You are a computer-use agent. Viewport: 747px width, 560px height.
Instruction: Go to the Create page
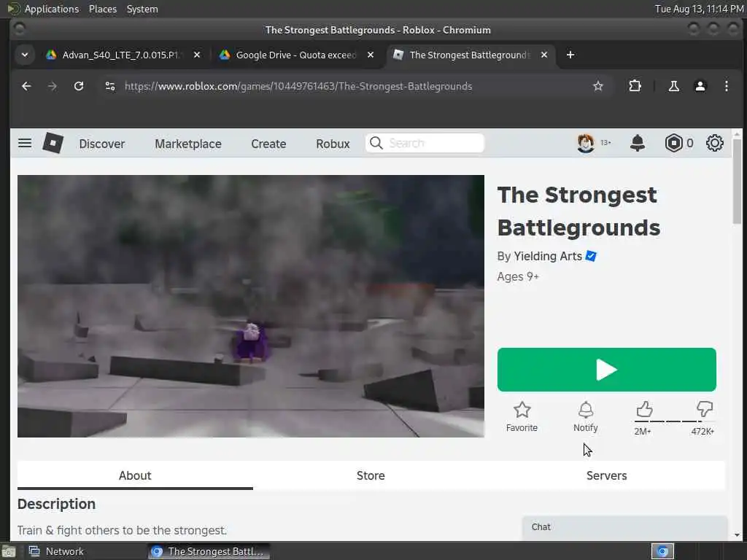(268, 144)
